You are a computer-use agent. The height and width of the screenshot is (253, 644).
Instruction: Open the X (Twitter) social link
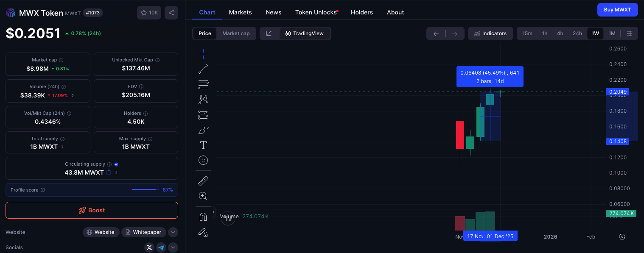point(149,247)
